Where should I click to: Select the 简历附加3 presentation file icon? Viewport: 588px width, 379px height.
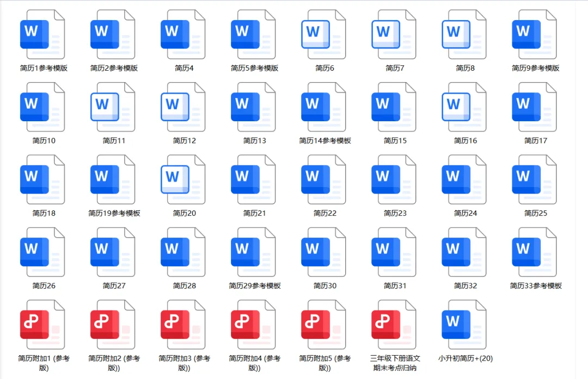click(x=183, y=325)
